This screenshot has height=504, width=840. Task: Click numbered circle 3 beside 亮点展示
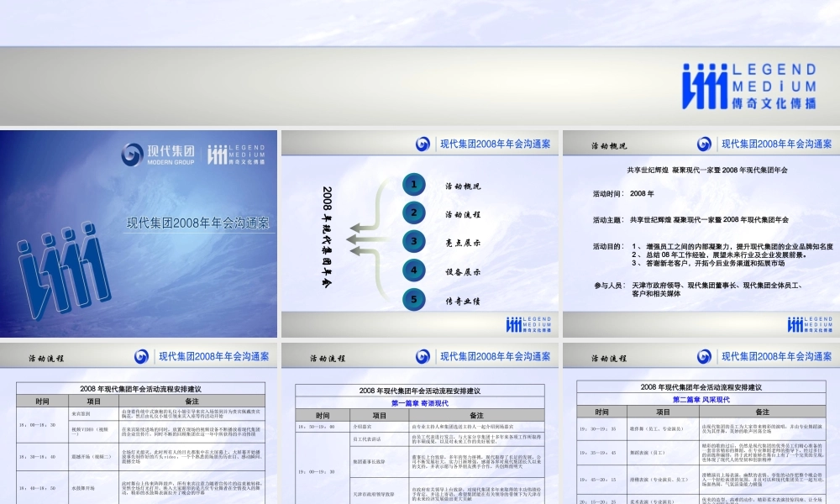click(x=413, y=241)
